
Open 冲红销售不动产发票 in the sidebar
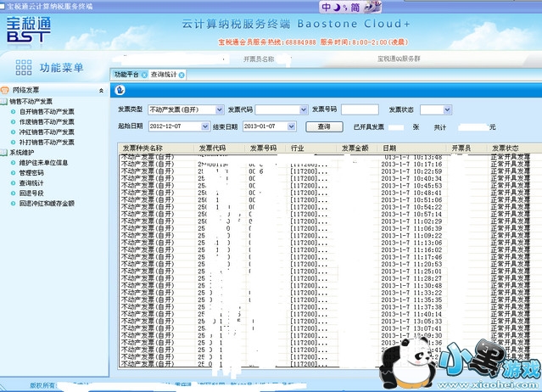[x=47, y=132]
